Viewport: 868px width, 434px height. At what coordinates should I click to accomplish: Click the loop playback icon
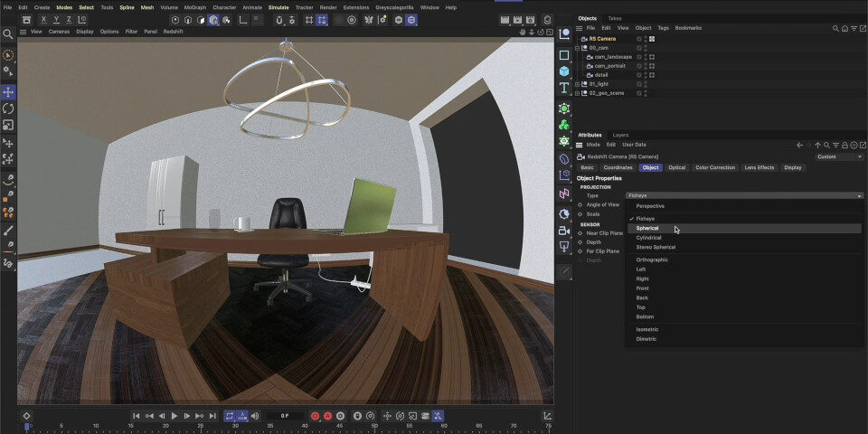[229, 416]
